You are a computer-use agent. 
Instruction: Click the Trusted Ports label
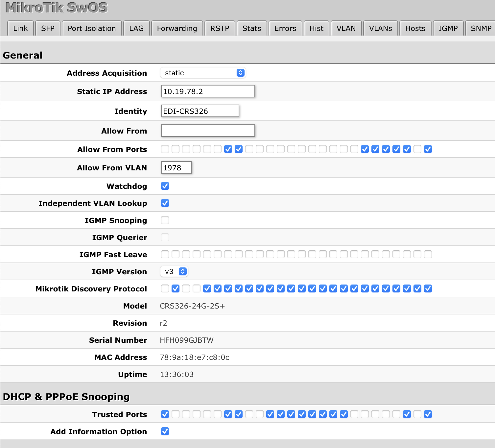coord(120,414)
